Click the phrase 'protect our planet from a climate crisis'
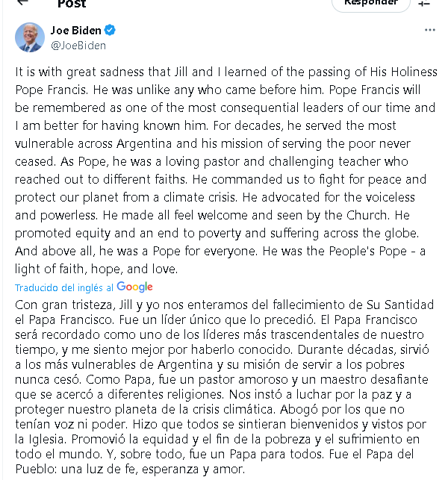Image resolution: width=448 pixels, height=480 pixels. 125,197
